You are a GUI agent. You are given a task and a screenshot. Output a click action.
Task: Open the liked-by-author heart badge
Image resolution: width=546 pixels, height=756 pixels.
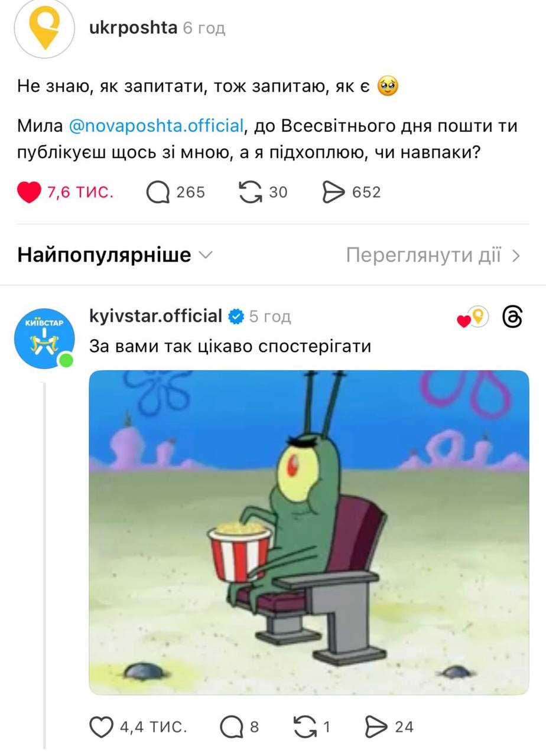tap(473, 318)
